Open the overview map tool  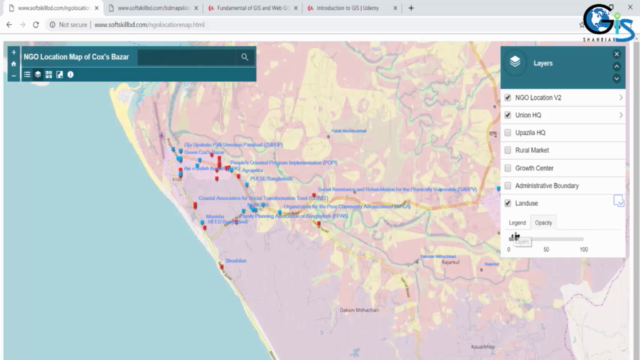[60, 74]
